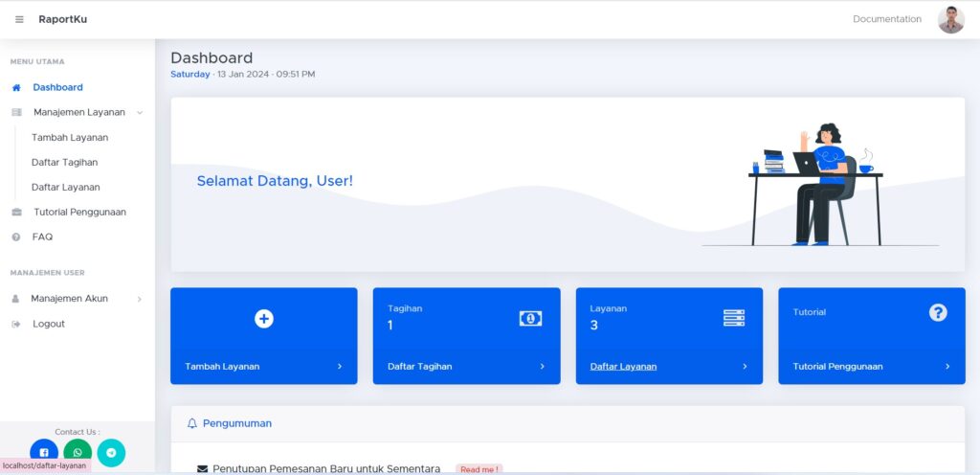Screen dimensions: 980x475
Task: Click the Read me! badge
Action: 479,469
